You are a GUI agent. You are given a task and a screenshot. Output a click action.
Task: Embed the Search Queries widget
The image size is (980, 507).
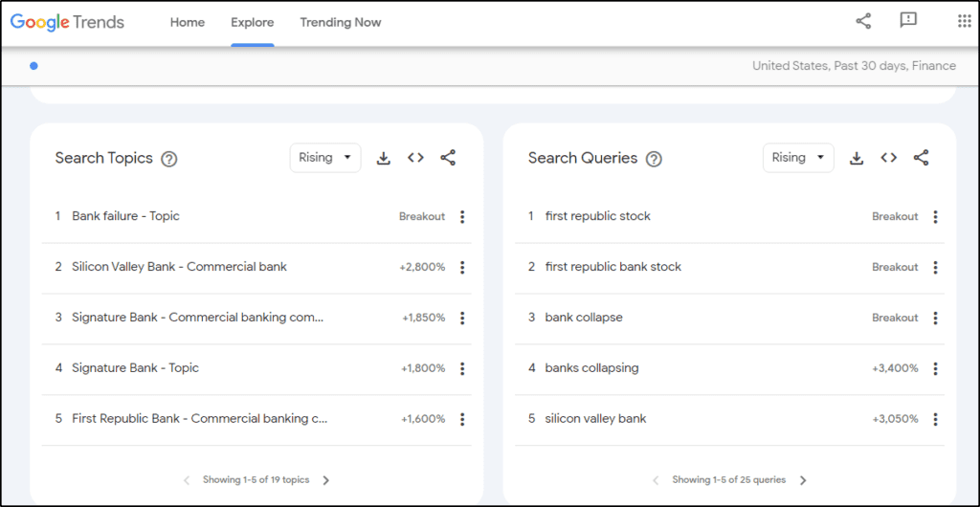click(889, 158)
